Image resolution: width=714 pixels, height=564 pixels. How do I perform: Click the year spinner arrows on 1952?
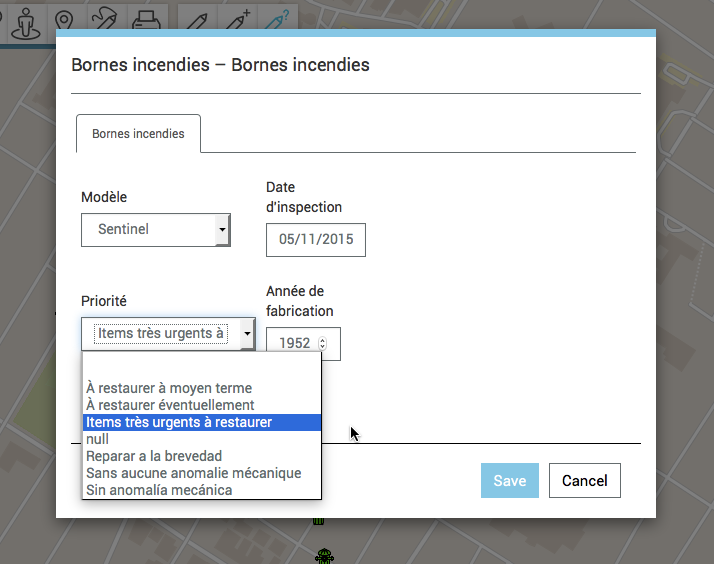322,343
